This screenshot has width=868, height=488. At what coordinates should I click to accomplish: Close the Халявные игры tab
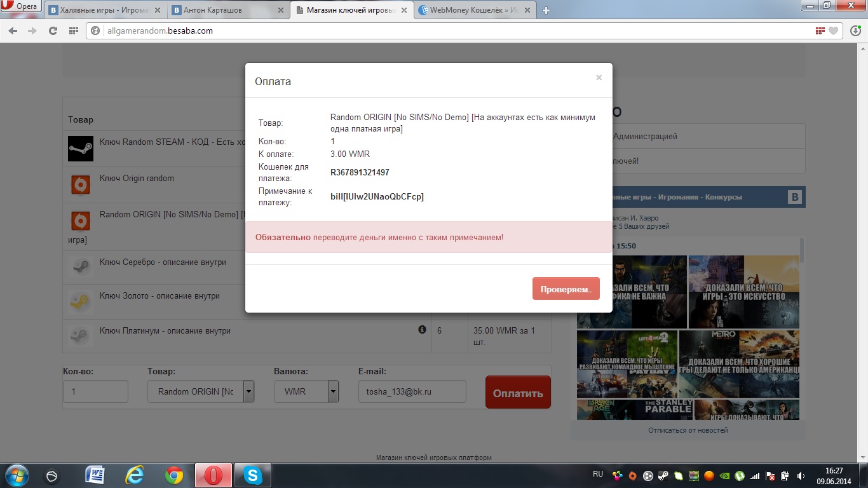157,10
